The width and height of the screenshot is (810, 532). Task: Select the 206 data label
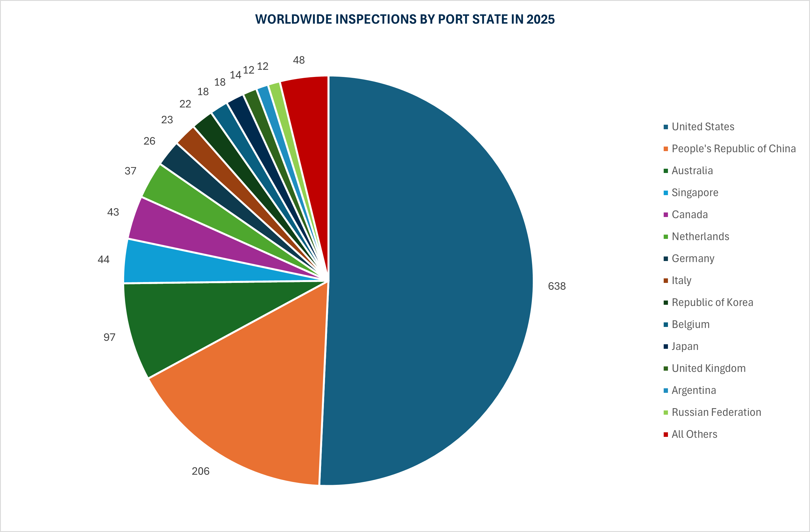click(x=201, y=471)
